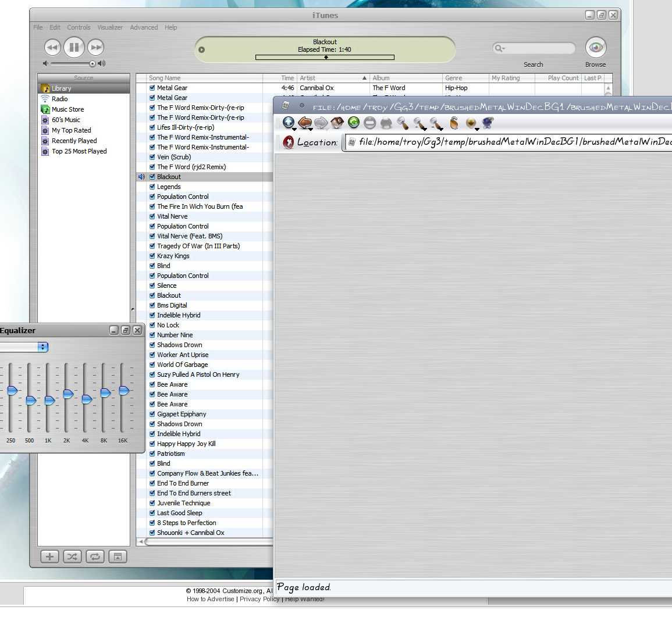This screenshot has height=621, width=672.
Task: Open the Advanced menu in iTunes
Action: [144, 27]
